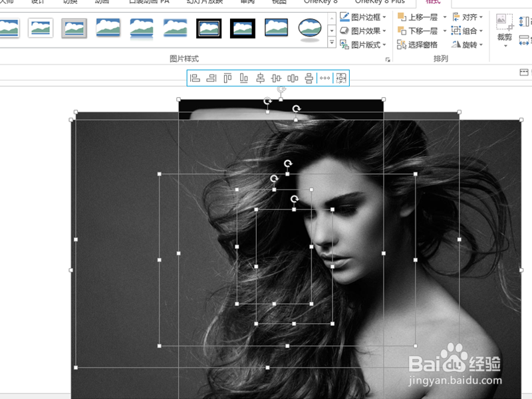Open the 旋转 rotate dropdown
Image resolution: width=532 pixels, height=399 pixels.
click(467, 45)
